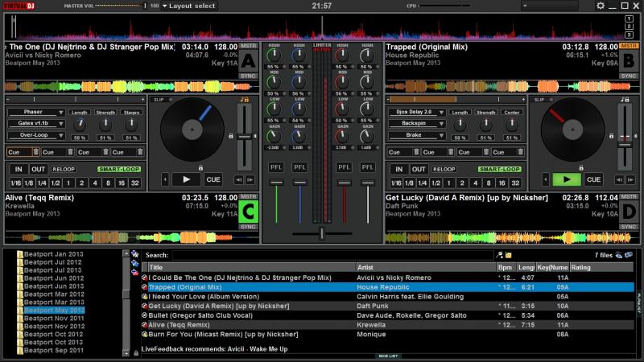Click the first browser side-panel icon
Screen dimensions: 644x362
coord(134,254)
